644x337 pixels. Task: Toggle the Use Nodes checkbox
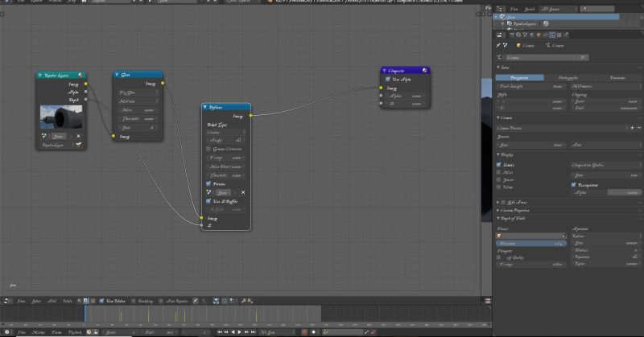(x=101, y=301)
